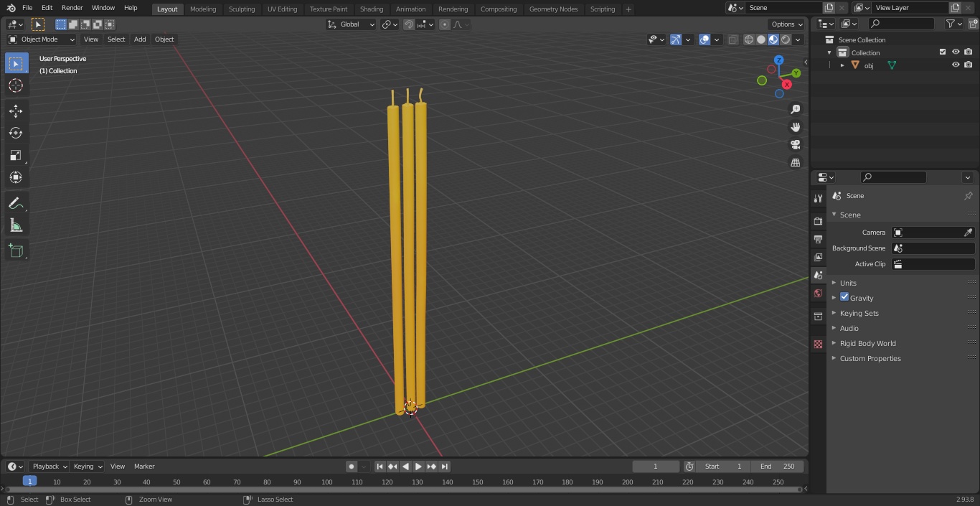Open the Playback dropdown in timeline
Screen dimensions: 980x506
49,467
